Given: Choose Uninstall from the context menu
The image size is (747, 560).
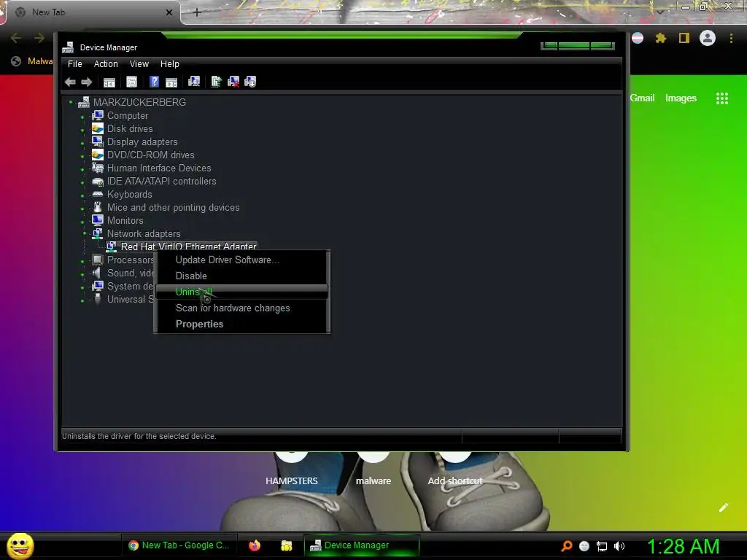Looking at the screenshot, I should pyautogui.click(x=242, y=292).
